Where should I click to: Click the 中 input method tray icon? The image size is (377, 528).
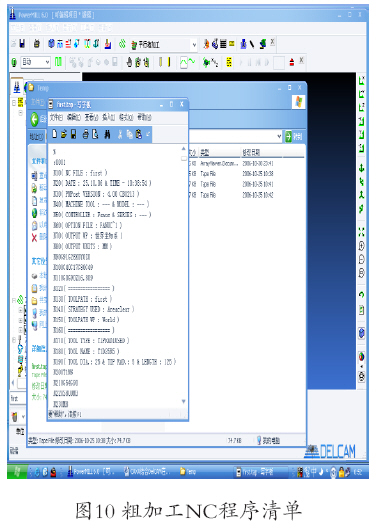click(x=313, y=472)
